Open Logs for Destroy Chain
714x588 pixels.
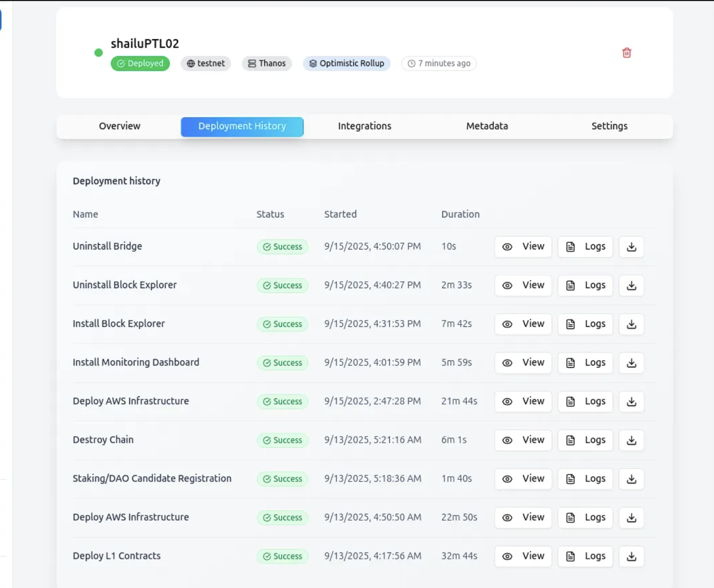click(x=585, y=440)
